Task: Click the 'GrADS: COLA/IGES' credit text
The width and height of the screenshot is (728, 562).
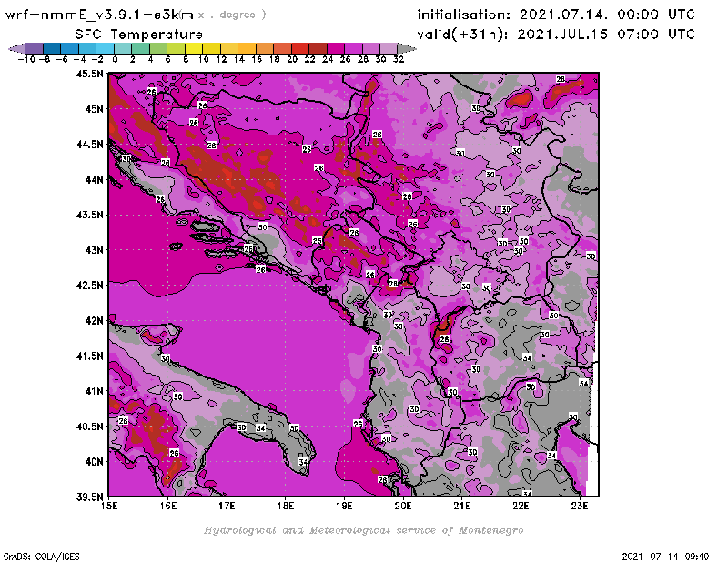Action: tap(41, 557)
